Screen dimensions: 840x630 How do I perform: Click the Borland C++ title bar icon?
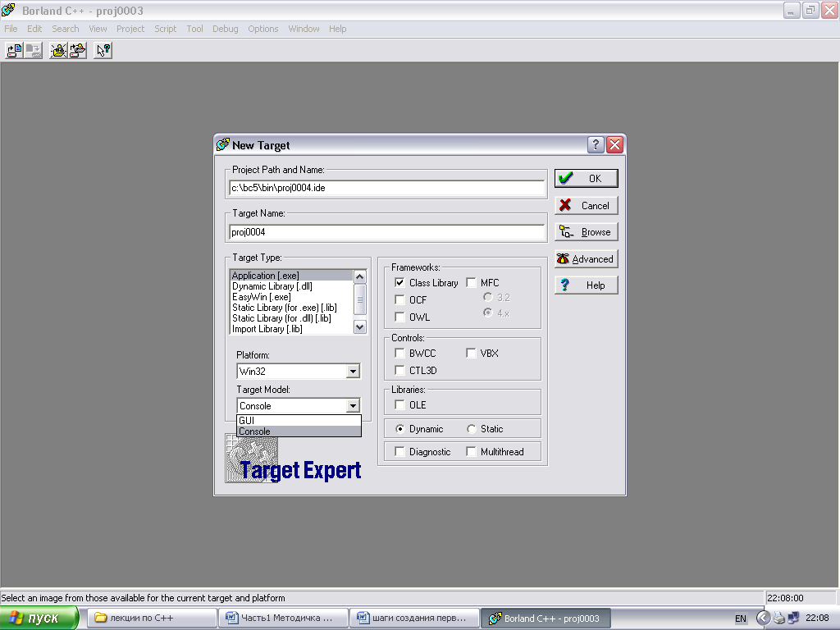pyautogui.click(x=9, y=10)
